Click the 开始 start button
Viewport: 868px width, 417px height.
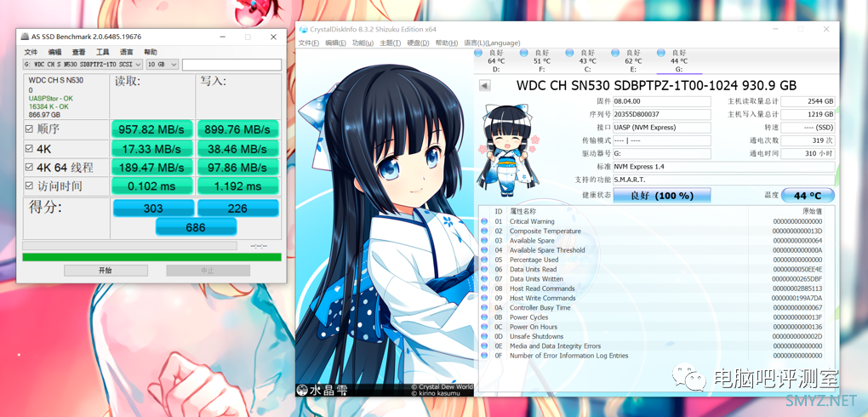[106, 271]
